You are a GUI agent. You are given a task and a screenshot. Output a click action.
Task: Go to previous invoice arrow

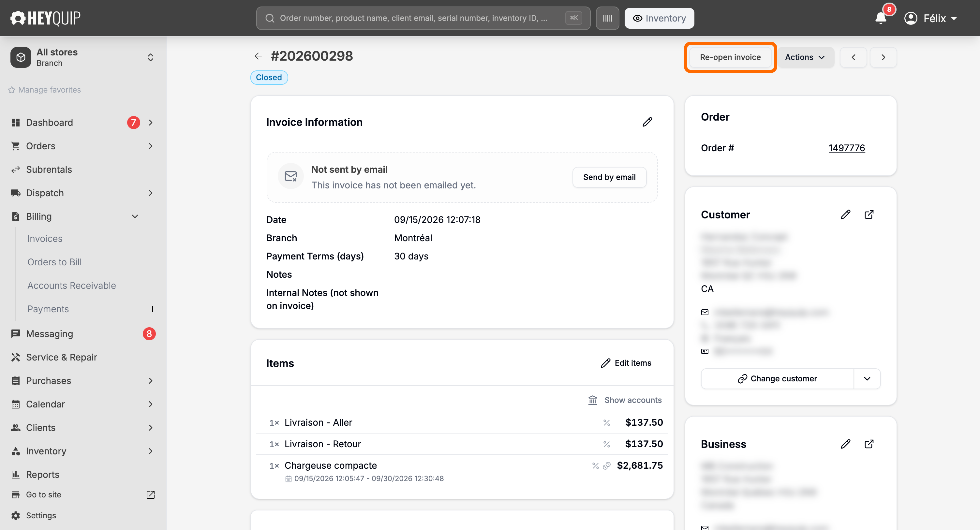tap(853, 57)
